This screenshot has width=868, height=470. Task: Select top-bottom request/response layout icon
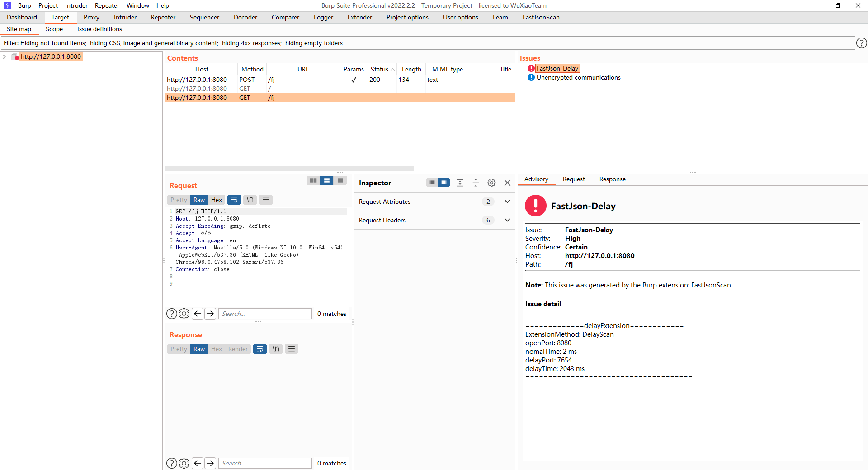coord(327,180)
